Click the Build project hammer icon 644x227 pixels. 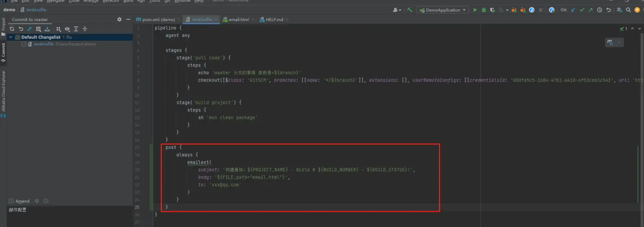410,10
